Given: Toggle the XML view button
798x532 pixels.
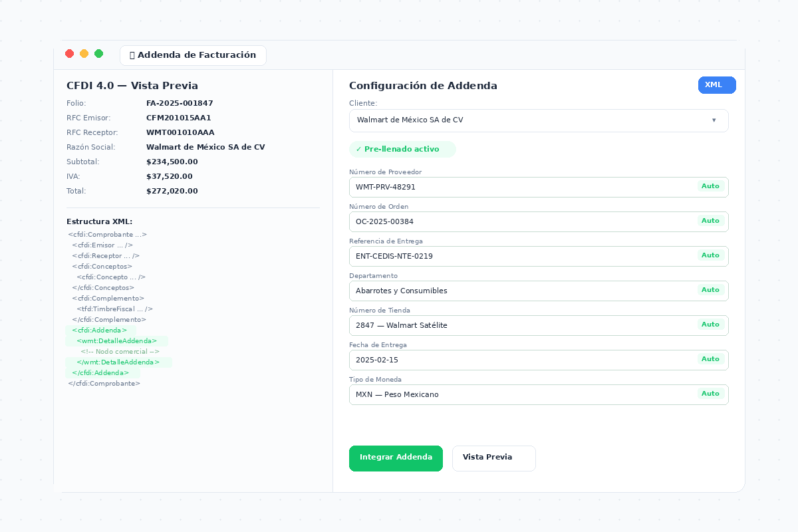Looking at the screenshot, I should [x=717, y=85].
